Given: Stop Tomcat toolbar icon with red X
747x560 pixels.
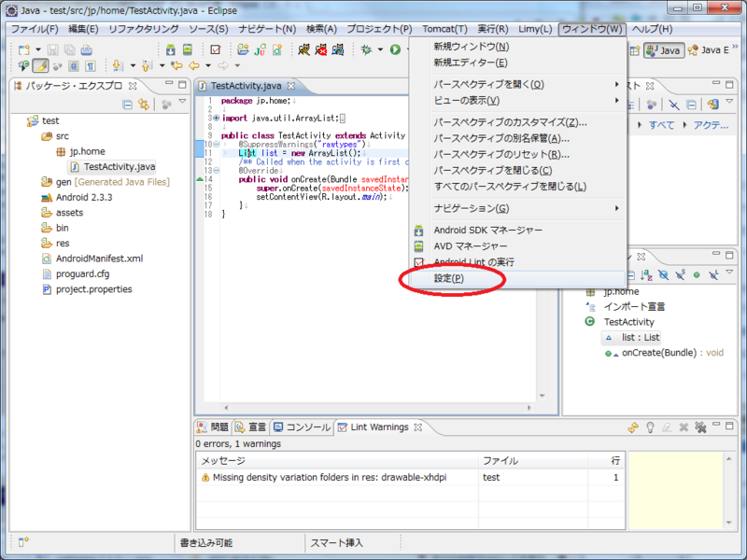Looking at the screenshot, I should (320, 49).
